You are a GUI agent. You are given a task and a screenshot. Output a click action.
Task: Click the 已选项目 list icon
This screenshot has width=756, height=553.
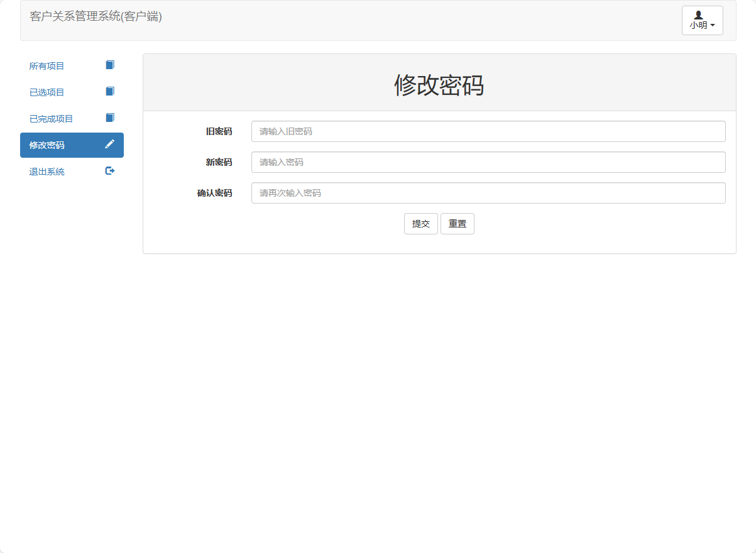(x=110, y=91)
